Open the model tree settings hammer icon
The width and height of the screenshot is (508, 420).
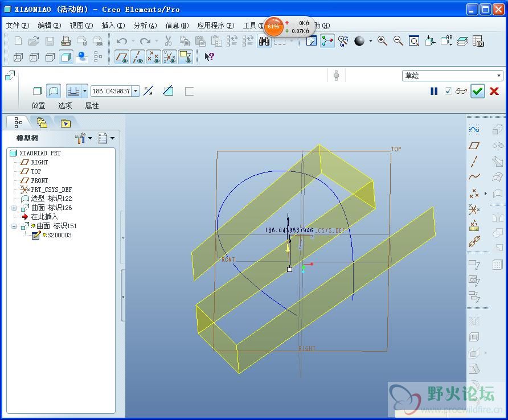pyautogui.click(x=80, y=138)
